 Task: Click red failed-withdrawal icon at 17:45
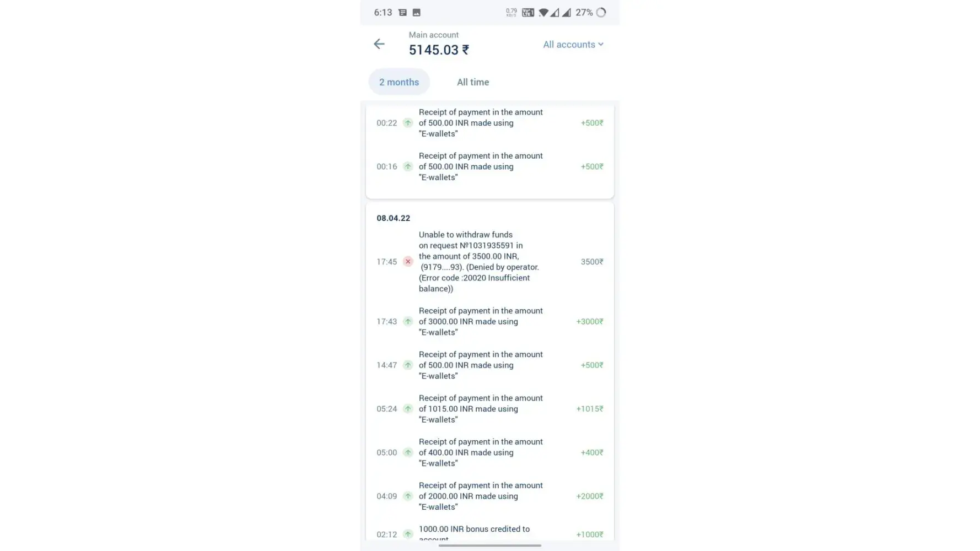point(408,262)
